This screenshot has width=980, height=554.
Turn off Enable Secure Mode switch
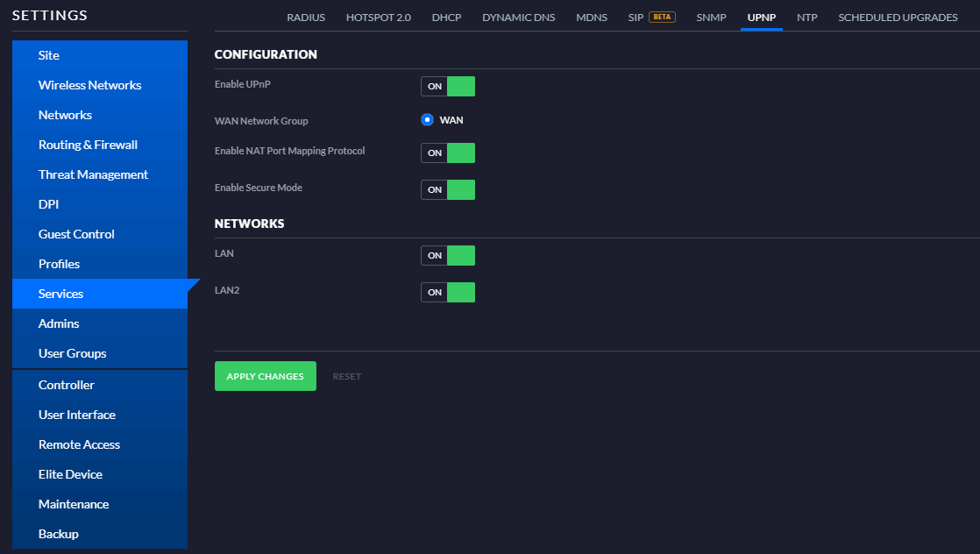point(448,190)
